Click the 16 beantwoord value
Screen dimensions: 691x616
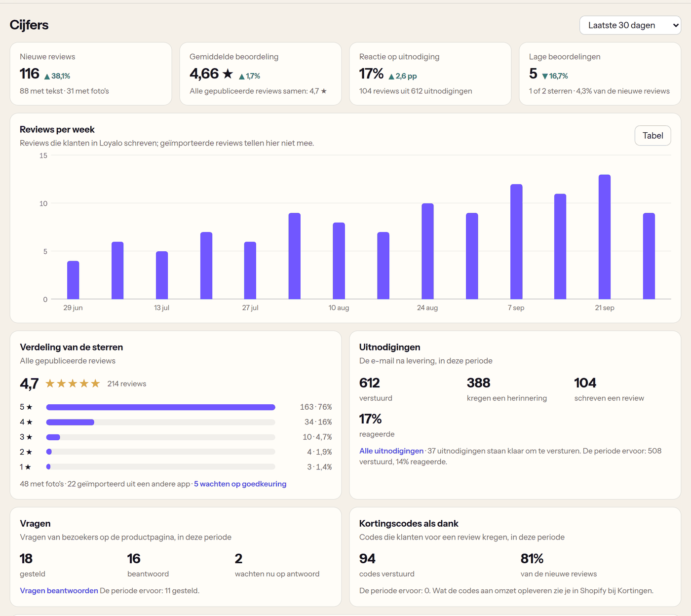tap(134, 559)
